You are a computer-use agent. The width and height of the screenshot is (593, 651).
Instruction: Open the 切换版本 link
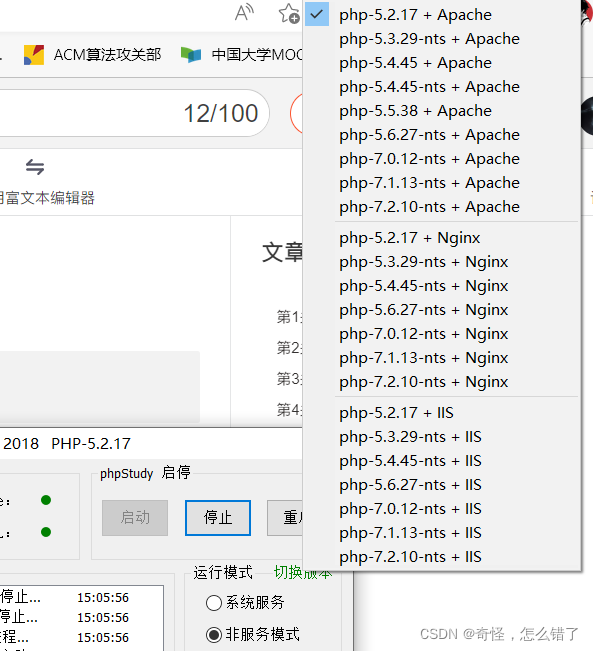tap(303, 573)
